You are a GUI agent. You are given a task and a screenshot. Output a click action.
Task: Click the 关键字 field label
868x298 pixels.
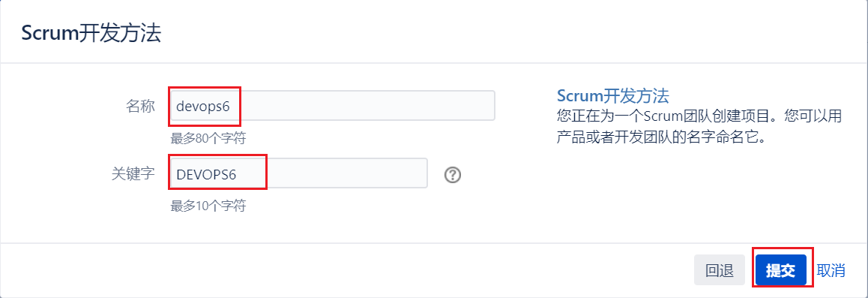tap(133, 173)
